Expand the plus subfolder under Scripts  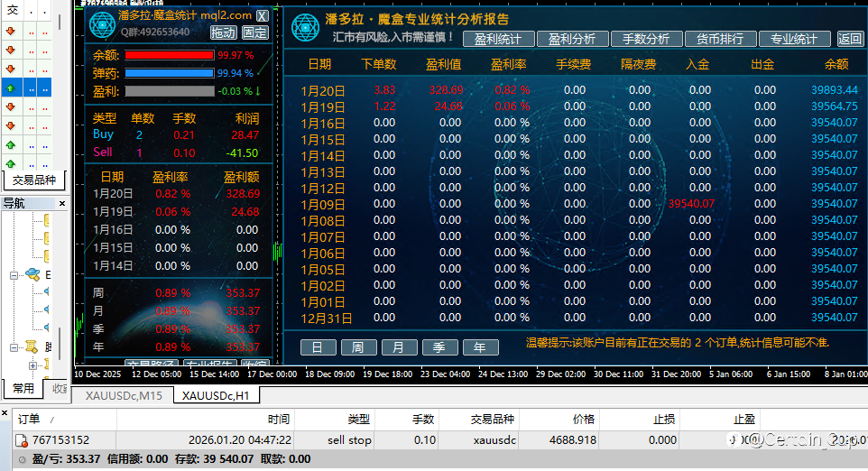pos(32,365)
